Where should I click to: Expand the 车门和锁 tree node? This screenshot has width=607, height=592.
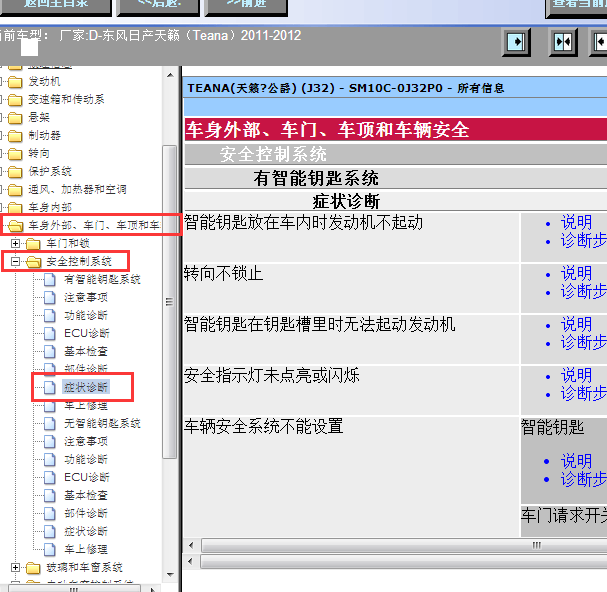15,243
